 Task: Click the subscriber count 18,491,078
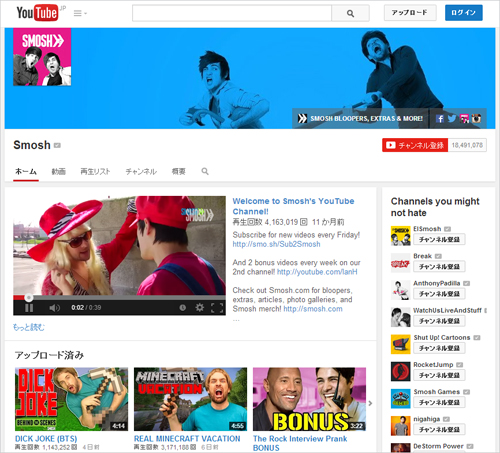(467, 145)
